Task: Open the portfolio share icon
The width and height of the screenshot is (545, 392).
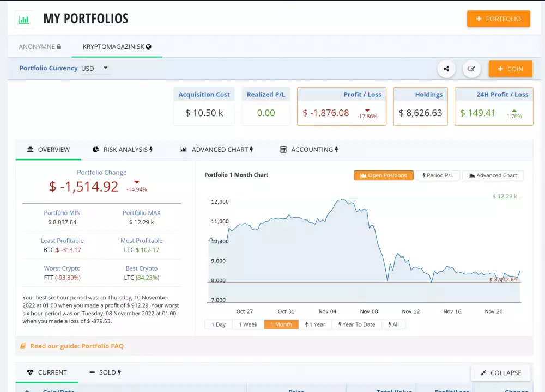Action: (x=446, y=69)
